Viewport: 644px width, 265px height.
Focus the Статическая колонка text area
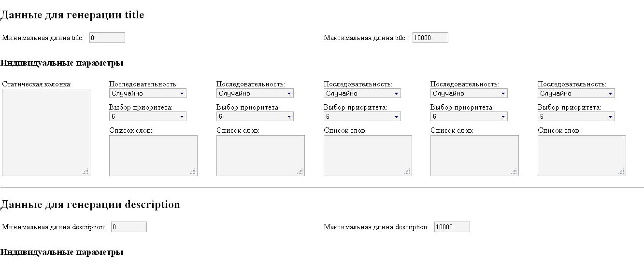tap(46, 132)
